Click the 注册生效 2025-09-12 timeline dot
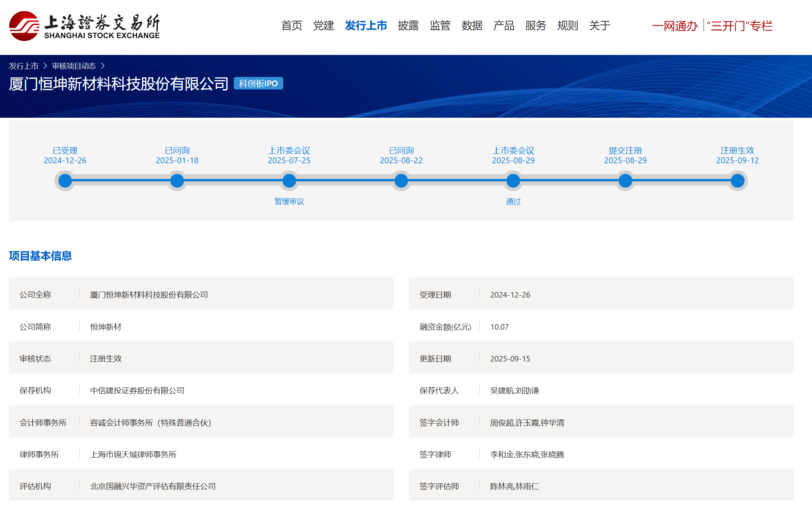 737,181
